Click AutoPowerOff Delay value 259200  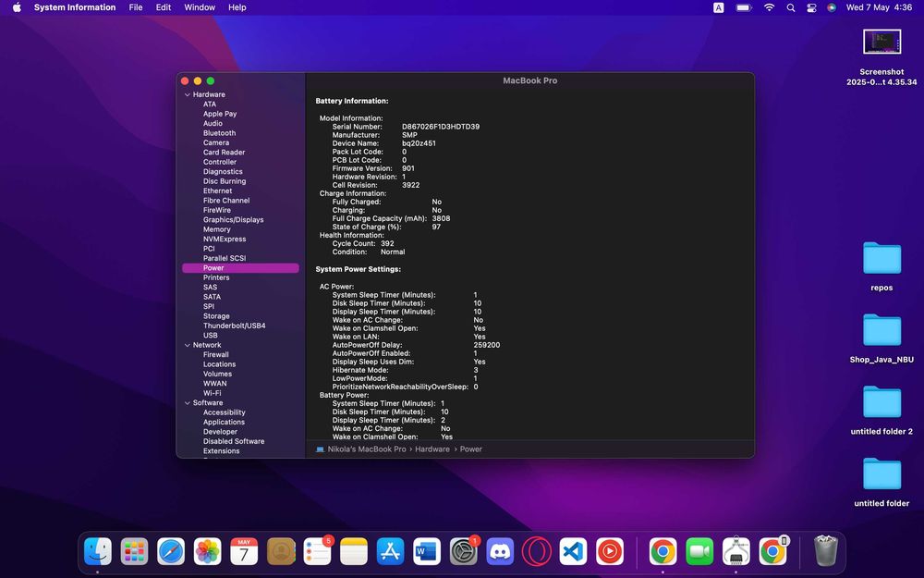pos(487,345)
